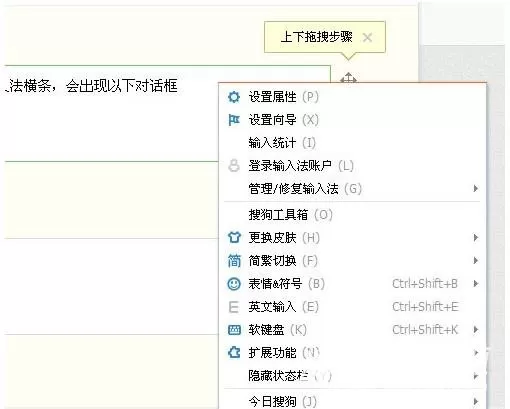Click the flag icon beside 设置向导
The image size is (510, 409).
pyautogui.click(x=234, y=120)
